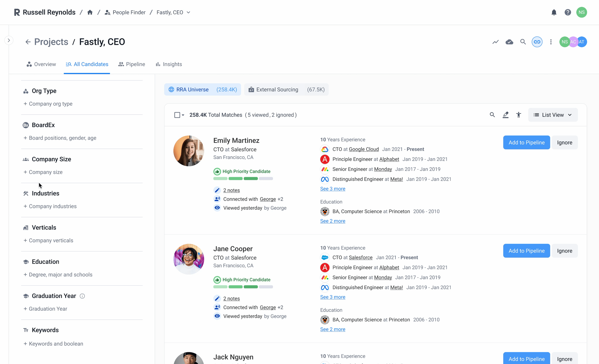The image size is (599, 364).
Task: Open the Pipeline tab
Action: pos(132,64)
